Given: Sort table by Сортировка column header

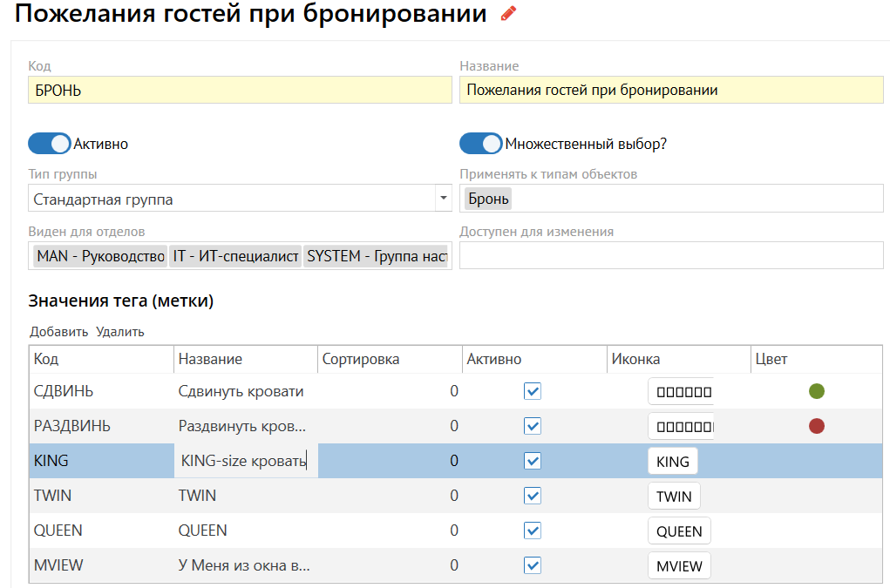Looking at the screenshot, I should click(x=361, y=359).
